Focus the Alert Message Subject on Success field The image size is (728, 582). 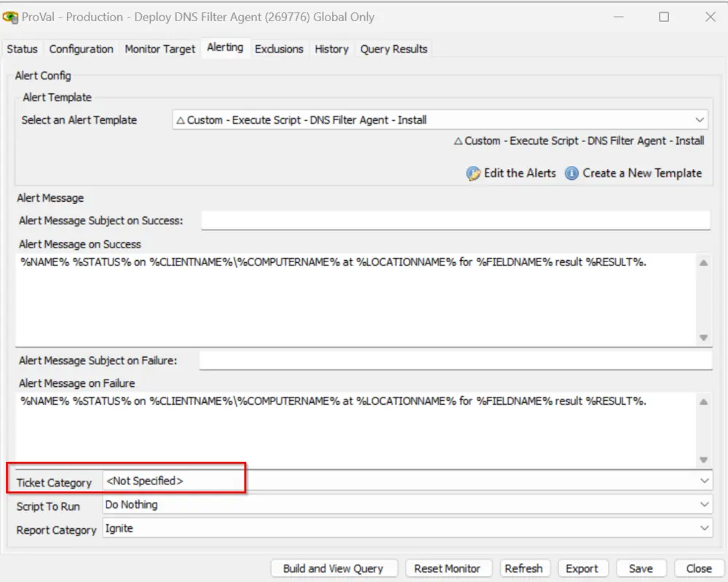click(456, 220)
